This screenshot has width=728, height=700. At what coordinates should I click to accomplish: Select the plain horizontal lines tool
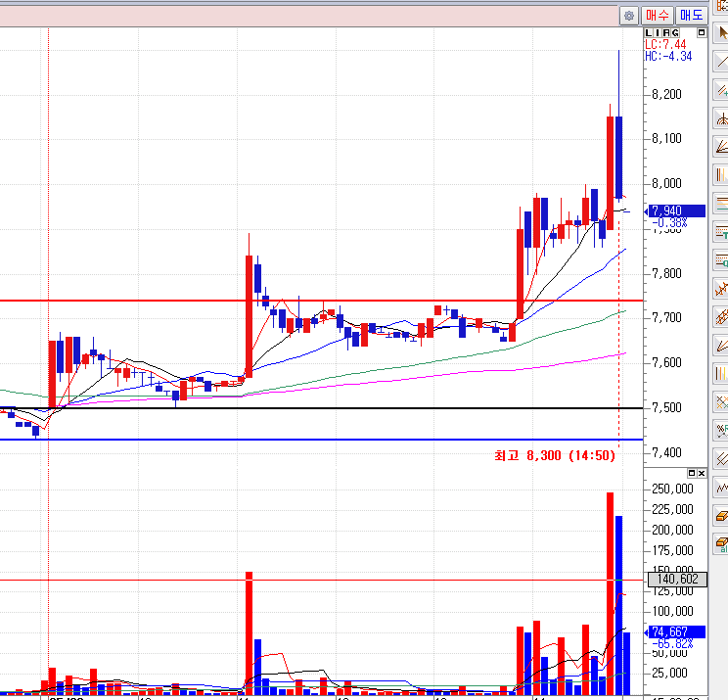tap(721, 204)
